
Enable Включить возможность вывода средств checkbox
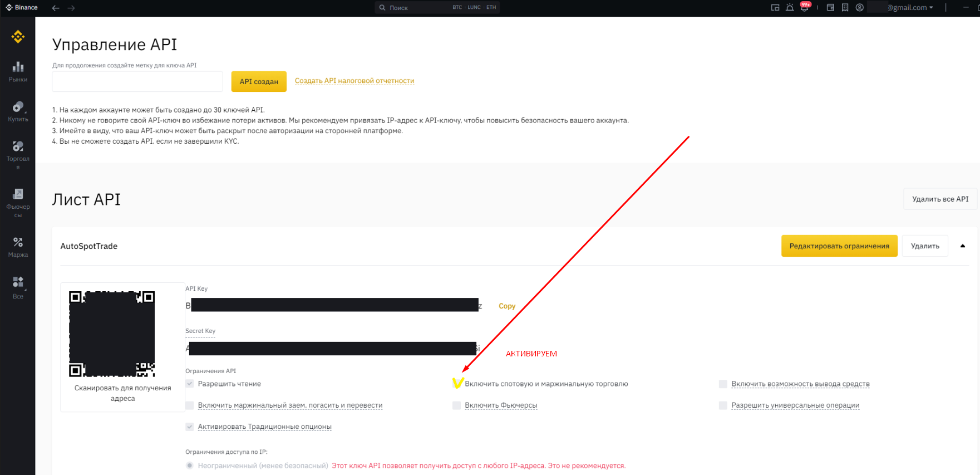(x=723, y=384)
